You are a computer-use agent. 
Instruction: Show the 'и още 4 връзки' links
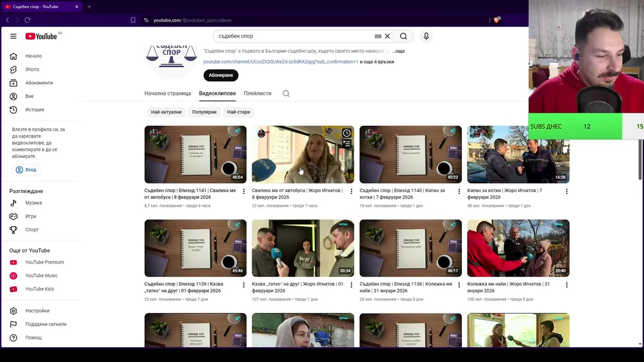[377, 62]
